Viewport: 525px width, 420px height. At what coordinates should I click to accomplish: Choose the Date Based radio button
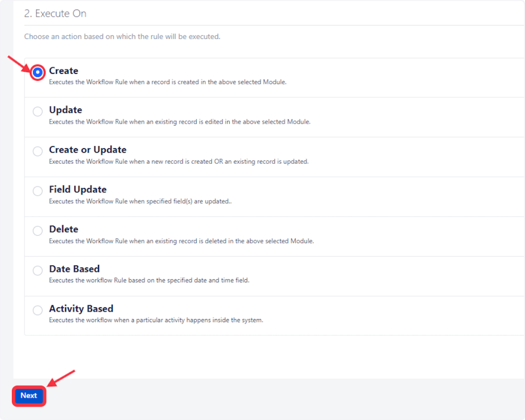tap(37, 270)
